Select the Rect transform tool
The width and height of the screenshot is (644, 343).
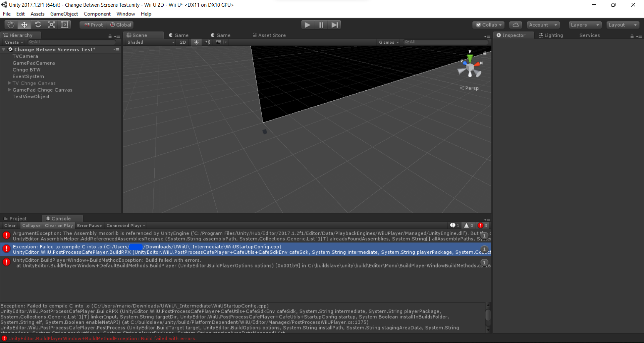point(65,25)
